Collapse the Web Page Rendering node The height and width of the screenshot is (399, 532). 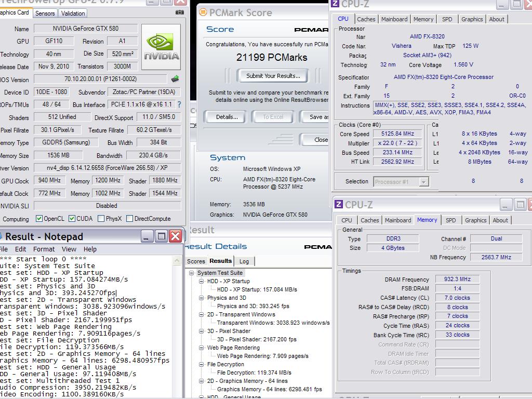[201, 348]
